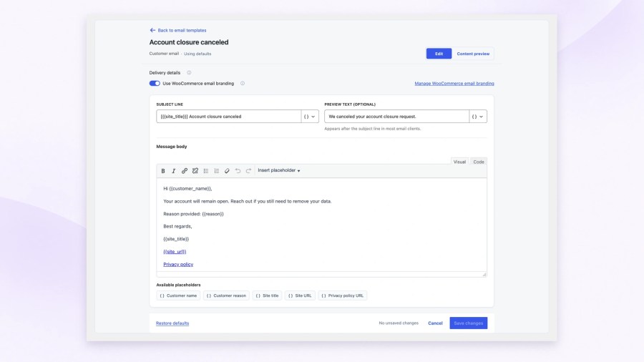This screenshot has height=362, width=644.
Task: Click the insert link icon
Action: coord(185,171)
